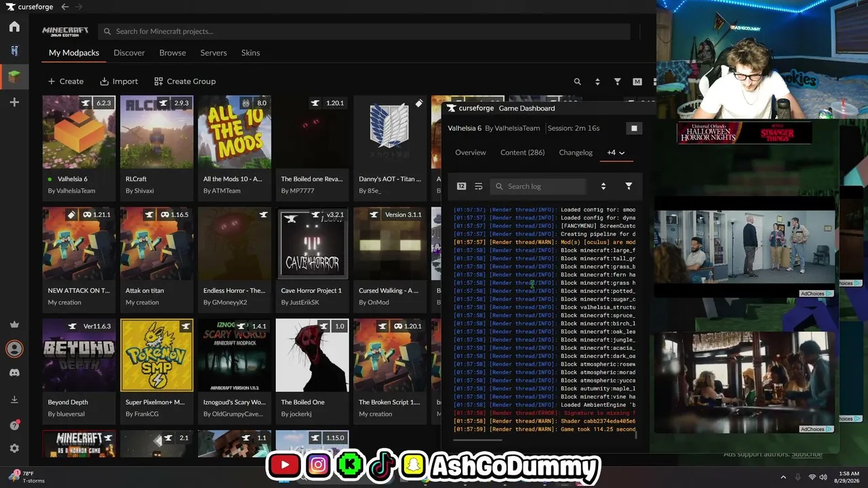Image resolution: width=868 pixels, height=488 pixels.
Task: Open the modpack filter funnel icon
Action: (617, 81)
